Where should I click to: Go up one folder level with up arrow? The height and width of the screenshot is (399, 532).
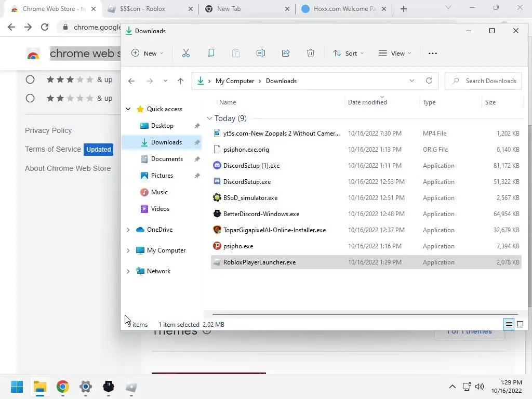coord(180,81)
